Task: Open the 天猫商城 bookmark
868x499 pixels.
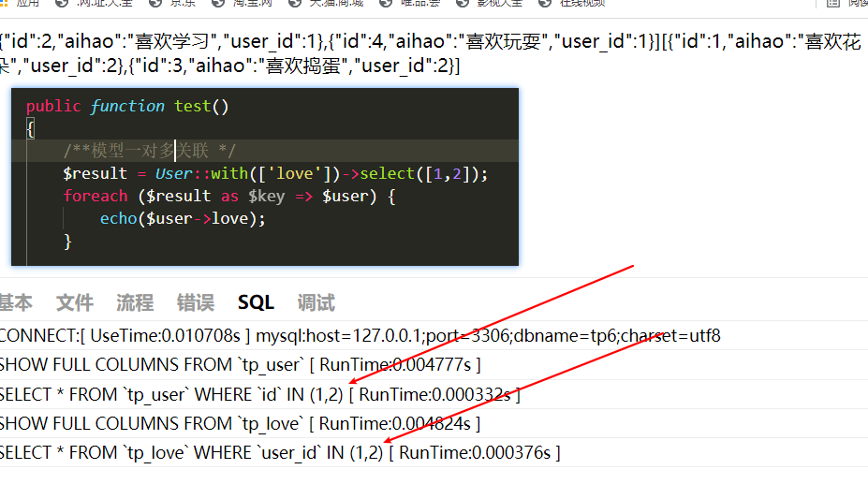Action: (336, 3)
